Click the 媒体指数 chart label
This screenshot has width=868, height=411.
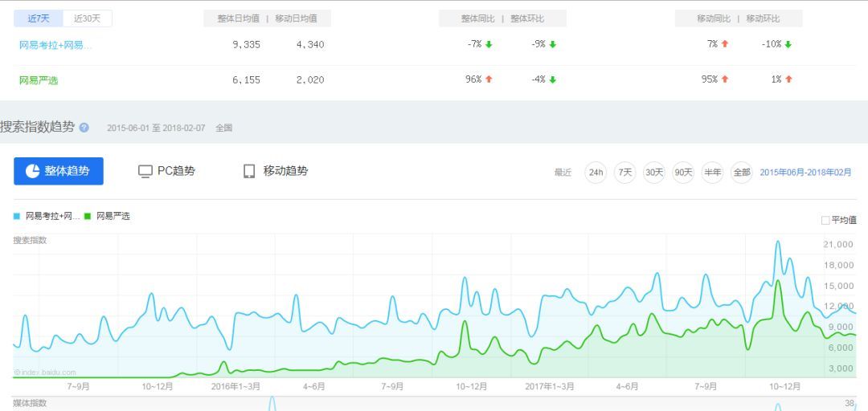[30, 403]
